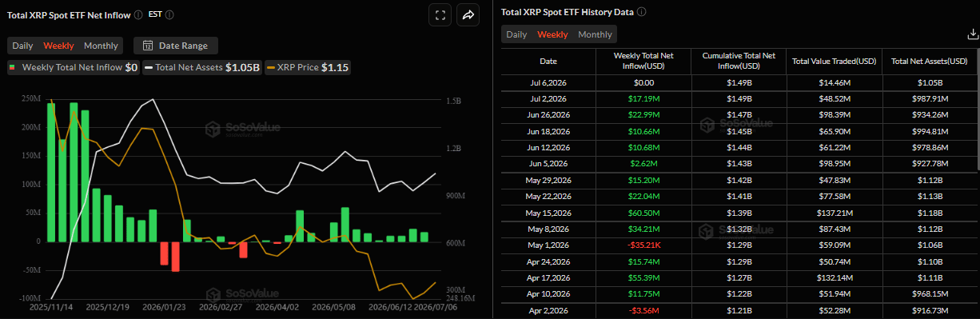980x319 pixels.
Task: Click the -$3.56M net inflow value
Action: [643, 310]
